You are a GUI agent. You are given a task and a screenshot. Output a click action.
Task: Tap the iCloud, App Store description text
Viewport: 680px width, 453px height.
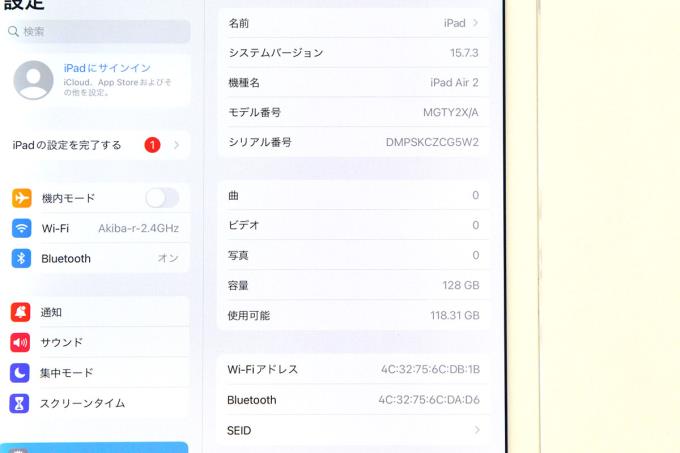pyautogui.click(x=118, y=87)
